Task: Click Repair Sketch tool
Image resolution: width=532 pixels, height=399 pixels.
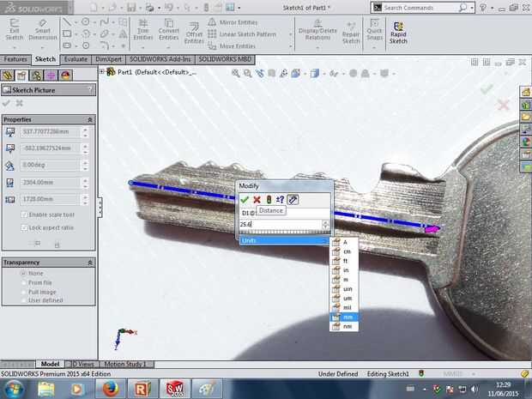Action: coord(351,33)
